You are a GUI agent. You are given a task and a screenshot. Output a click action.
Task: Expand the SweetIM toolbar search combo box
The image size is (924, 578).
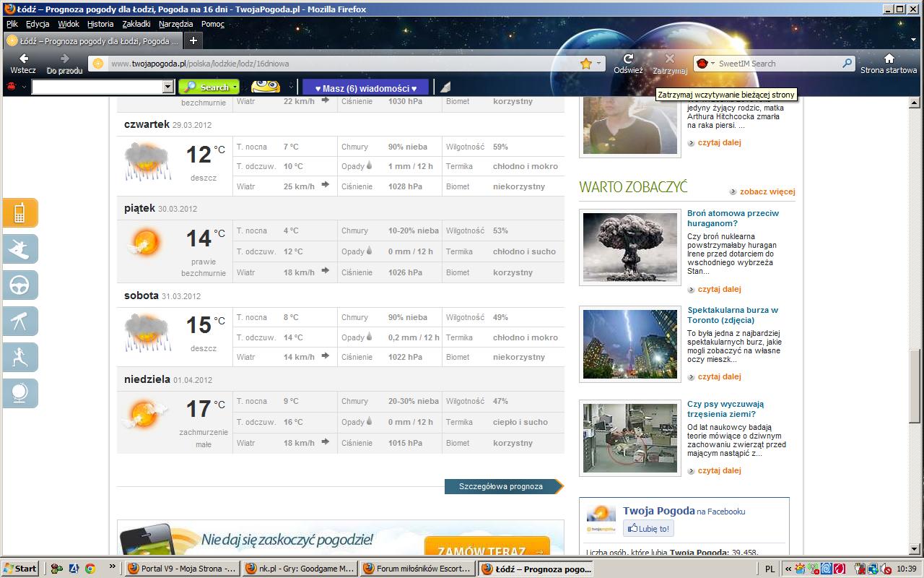168,87
